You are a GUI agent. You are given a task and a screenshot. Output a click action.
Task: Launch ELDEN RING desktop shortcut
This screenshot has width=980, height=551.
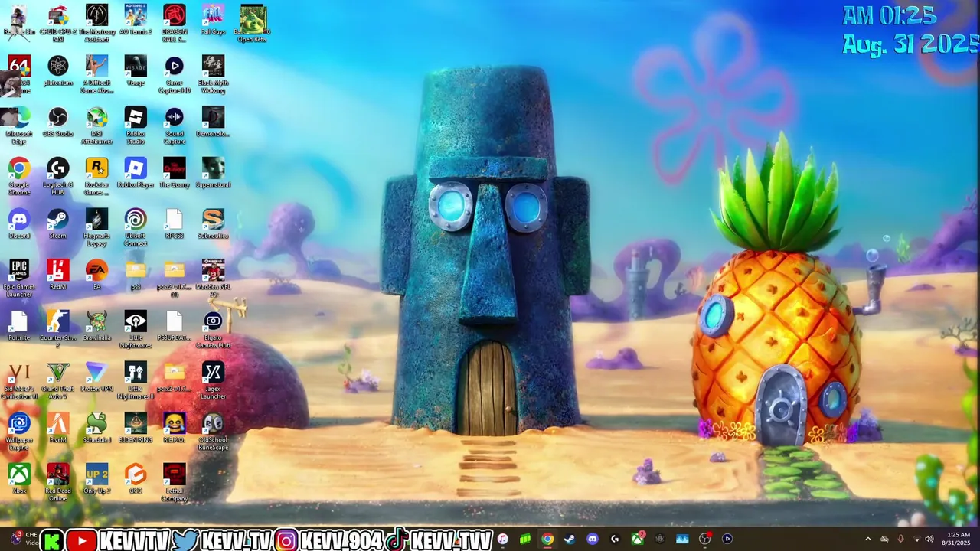pyautogui.click(x=136, y=429)
